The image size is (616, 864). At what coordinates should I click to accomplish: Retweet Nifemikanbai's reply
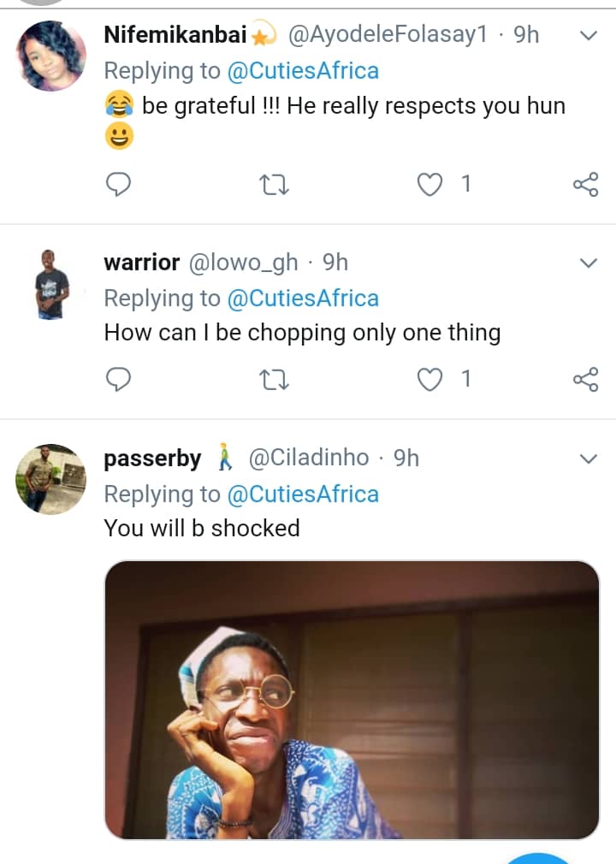[x=275, y=184]
